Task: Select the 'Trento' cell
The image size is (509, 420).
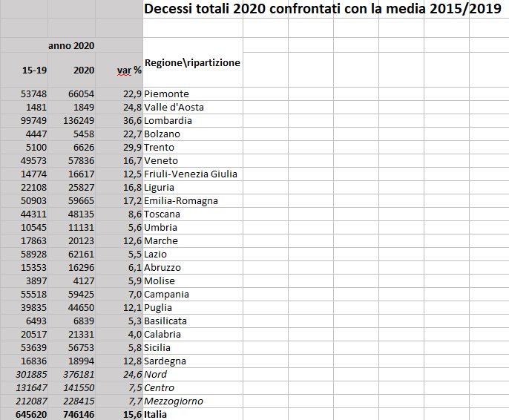Action: 193,147
